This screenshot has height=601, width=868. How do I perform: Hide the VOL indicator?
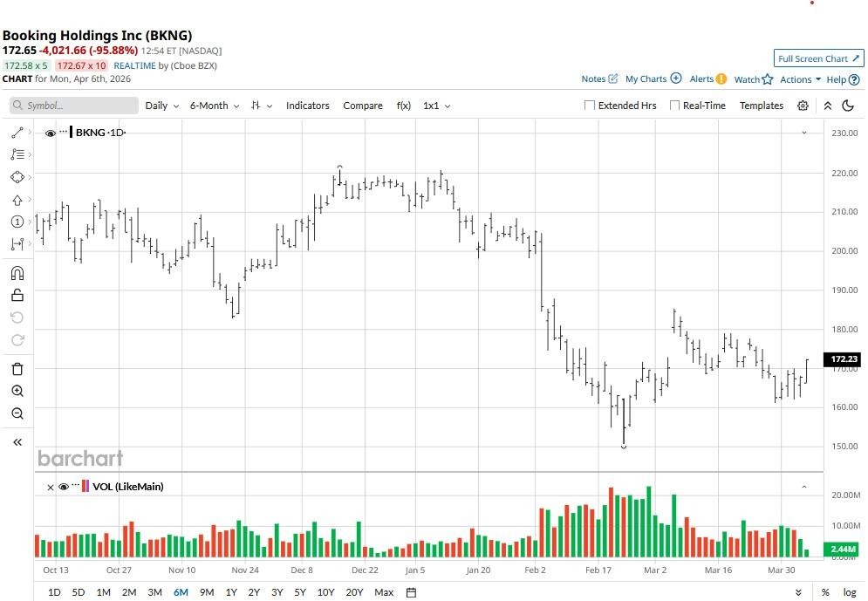pos(64,487)
